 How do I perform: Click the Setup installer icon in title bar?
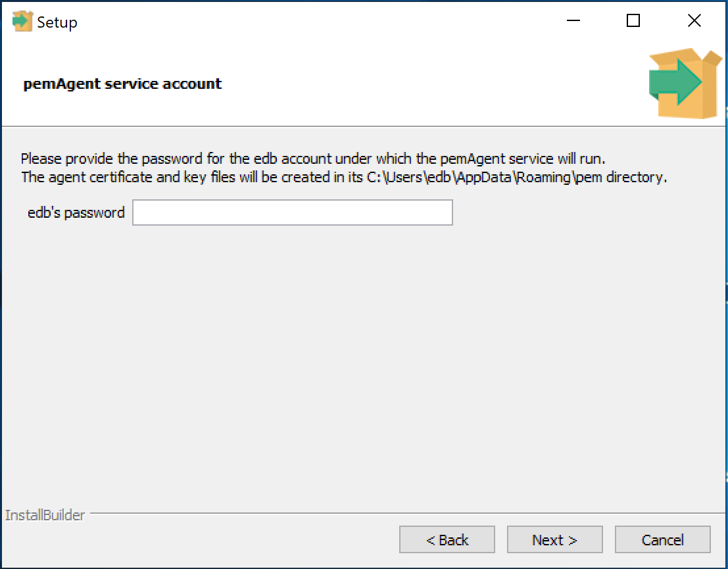[x=22, y=21]
